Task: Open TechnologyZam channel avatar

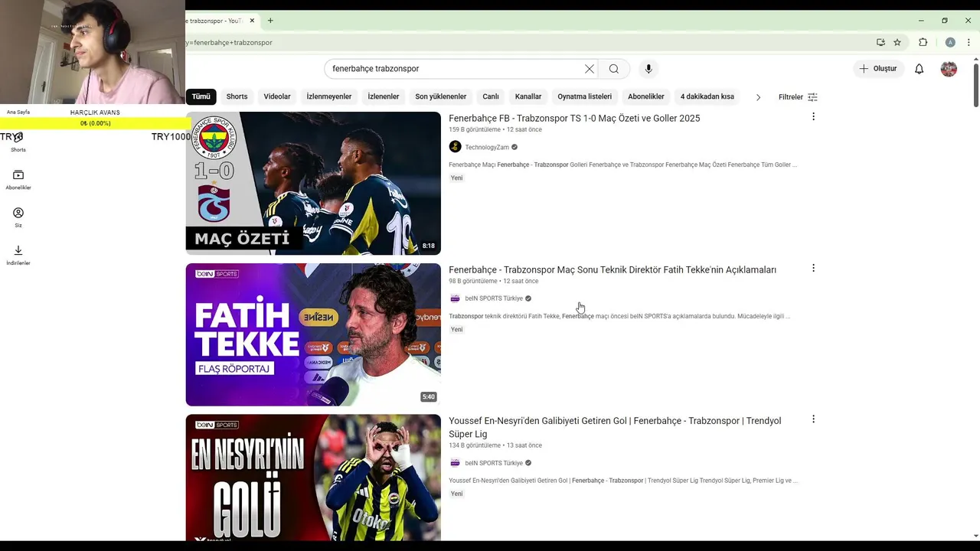Action: point(455,147)
